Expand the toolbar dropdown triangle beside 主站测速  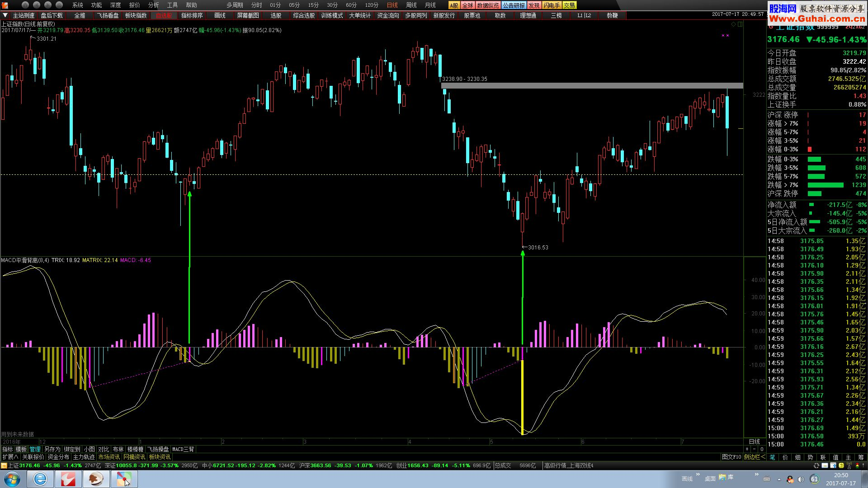click(x=5, y=15)
